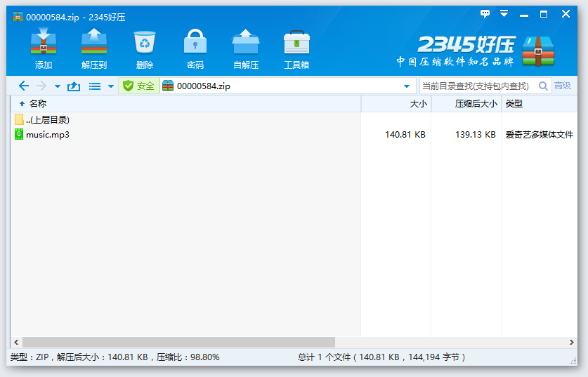
Task: Click the horizontal scrollbar thumb
Action: coord(178,342)
